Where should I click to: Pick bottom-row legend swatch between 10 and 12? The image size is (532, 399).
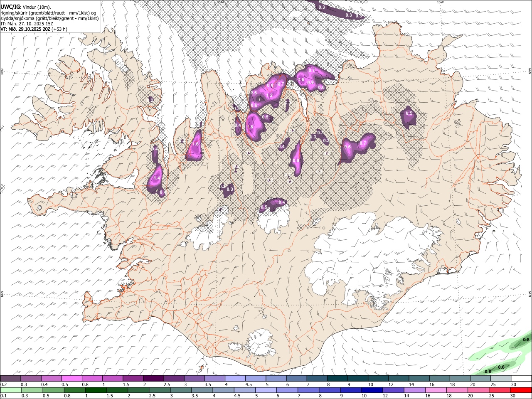click(372, 390)
